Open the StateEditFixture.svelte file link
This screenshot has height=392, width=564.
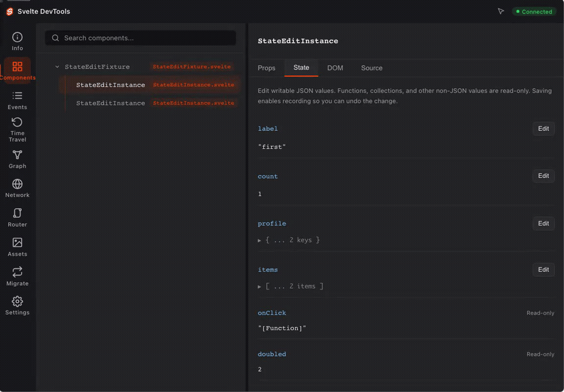(192, 66)
